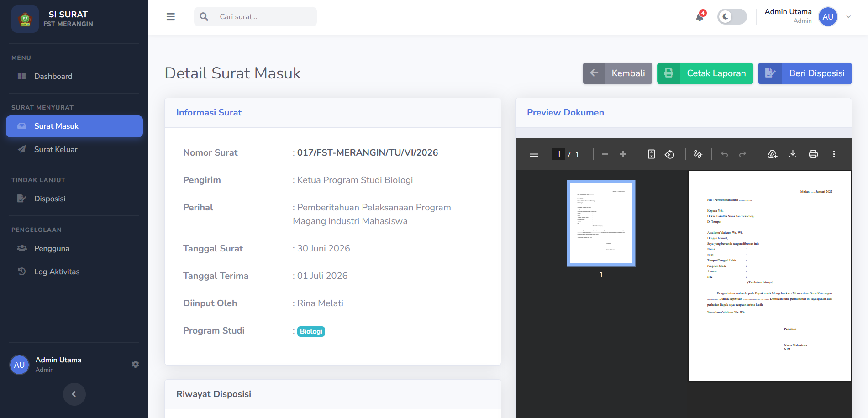Rotate the PDF counterclockwise
Viewport: 868px width, 418px height.
tap(669, 154)
